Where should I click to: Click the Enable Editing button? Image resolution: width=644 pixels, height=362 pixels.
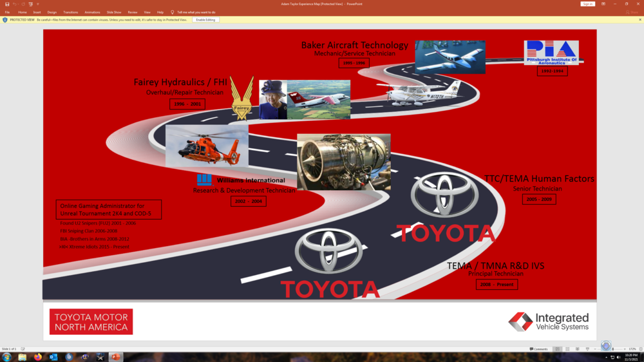coord(205,20)
